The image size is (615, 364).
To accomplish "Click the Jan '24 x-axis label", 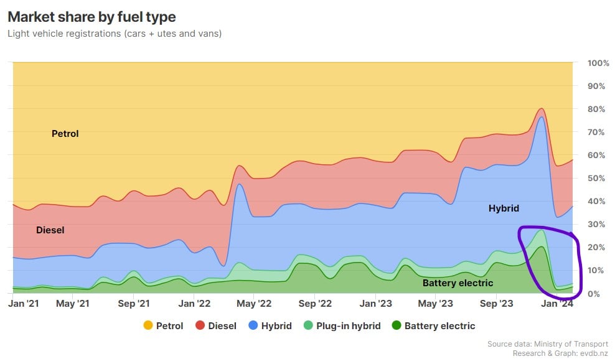I will click(556, 304).
